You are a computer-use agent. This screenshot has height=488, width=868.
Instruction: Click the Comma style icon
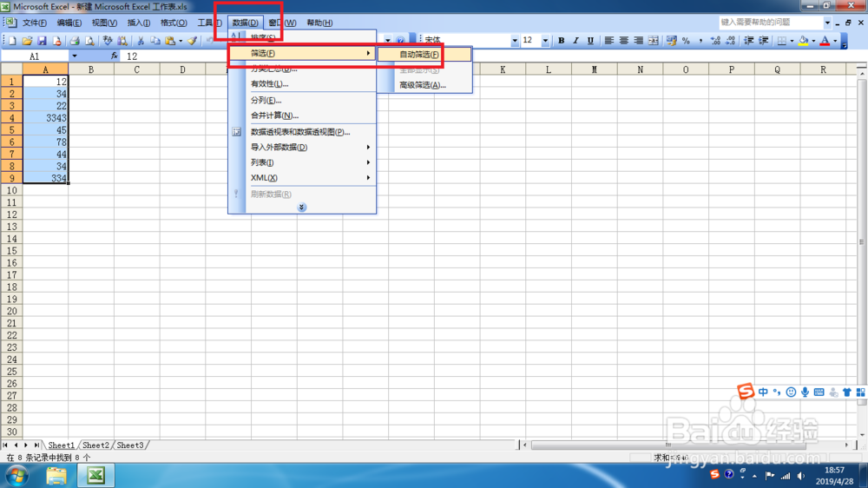[x=700, y=41]
